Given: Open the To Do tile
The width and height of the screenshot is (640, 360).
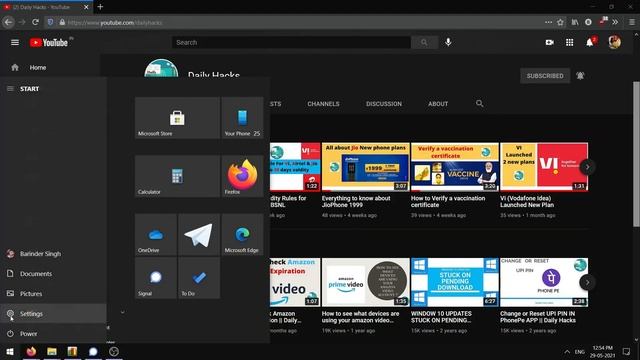Looking at the screenshot, I should click(x=199, y=278).
